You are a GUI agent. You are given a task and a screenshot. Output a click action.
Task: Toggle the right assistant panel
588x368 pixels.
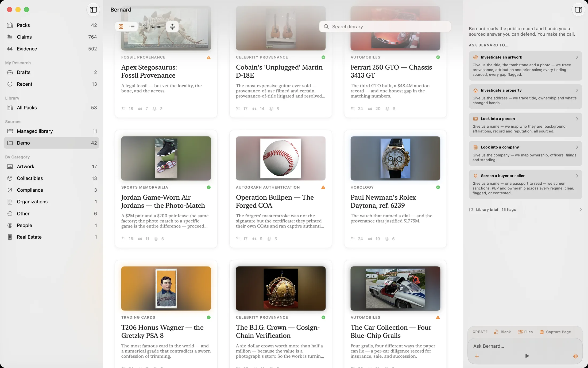click(x=578, y=10)
